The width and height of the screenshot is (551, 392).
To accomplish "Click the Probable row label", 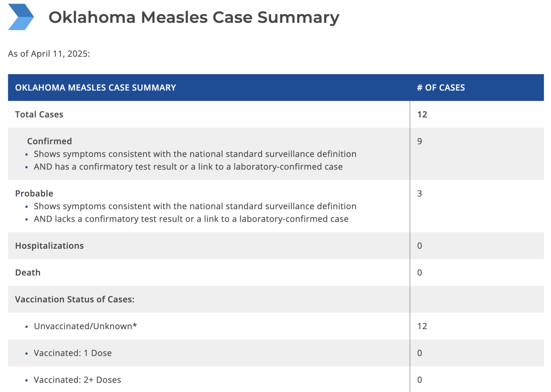I will click(34, 193).
